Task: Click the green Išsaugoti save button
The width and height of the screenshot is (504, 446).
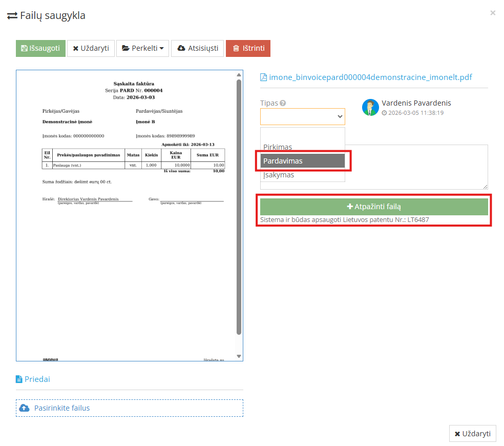Action: coord(40,49)
